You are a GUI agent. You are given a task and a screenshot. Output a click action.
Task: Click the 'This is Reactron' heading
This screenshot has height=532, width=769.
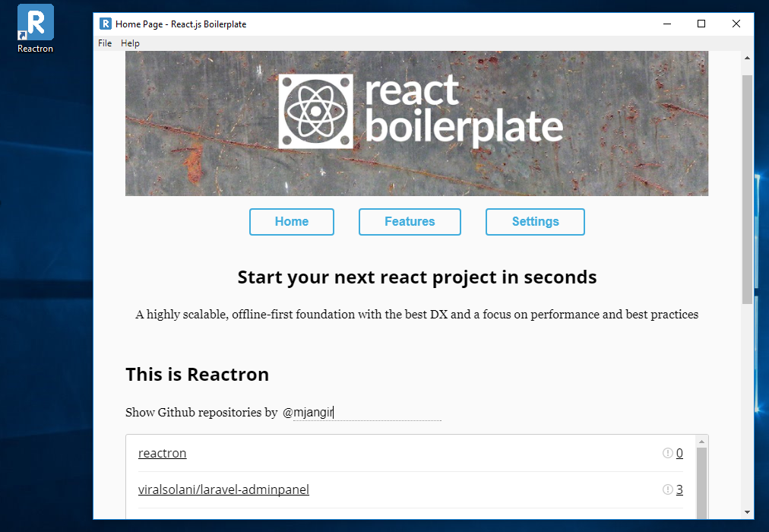[x=197, y=375]
